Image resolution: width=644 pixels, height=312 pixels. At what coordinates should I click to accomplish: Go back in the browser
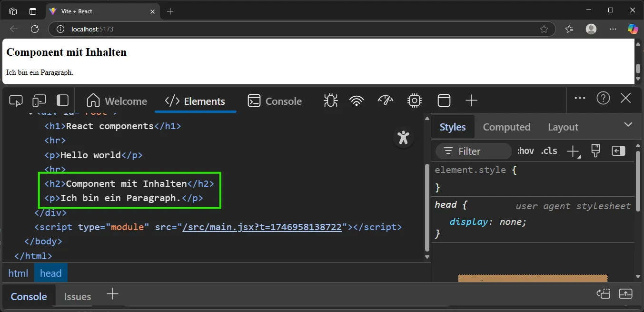coord(14,29)
